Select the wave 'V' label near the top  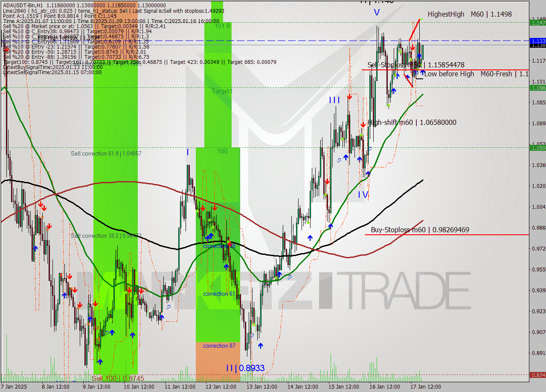pyautogui.click(x=377, y=12)
